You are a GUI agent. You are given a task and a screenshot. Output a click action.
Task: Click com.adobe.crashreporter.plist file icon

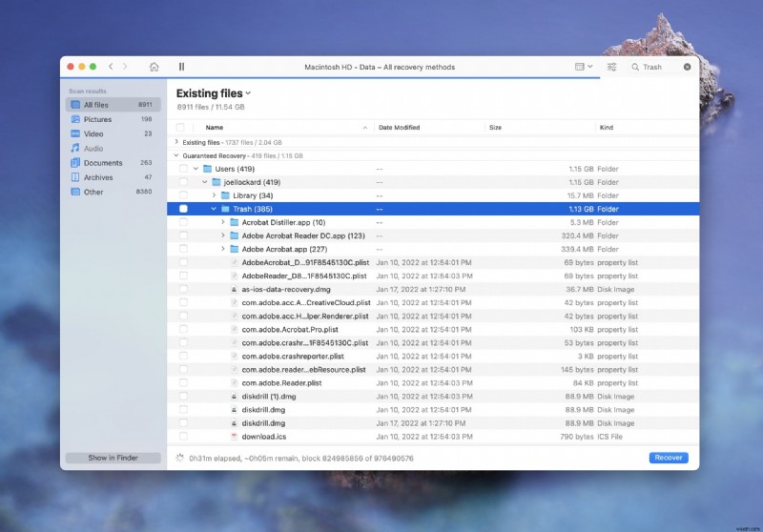[x=234, y=356]
